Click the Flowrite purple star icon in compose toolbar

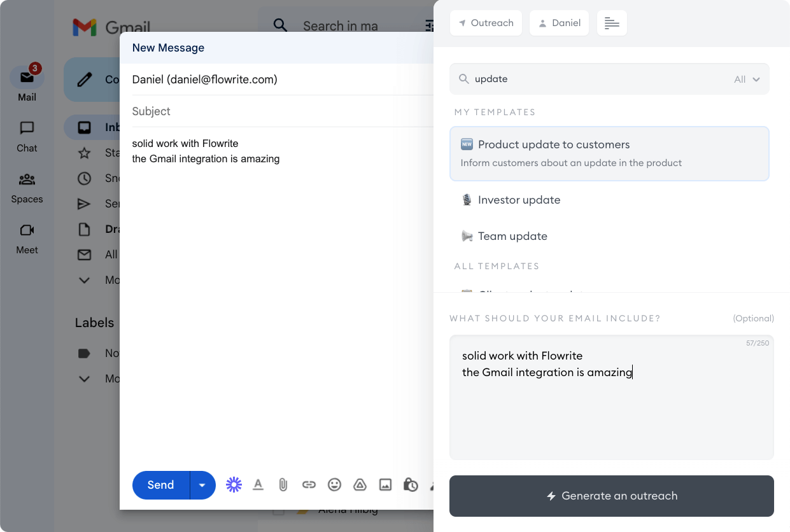click(x=234, y=485)
